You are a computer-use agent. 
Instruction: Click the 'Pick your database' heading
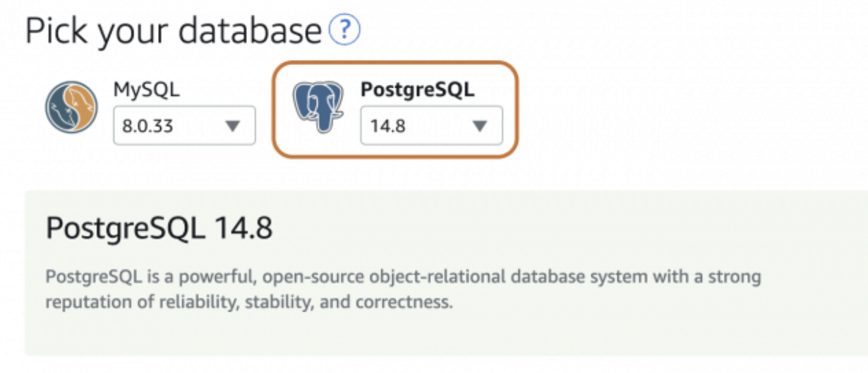(174, 31)
